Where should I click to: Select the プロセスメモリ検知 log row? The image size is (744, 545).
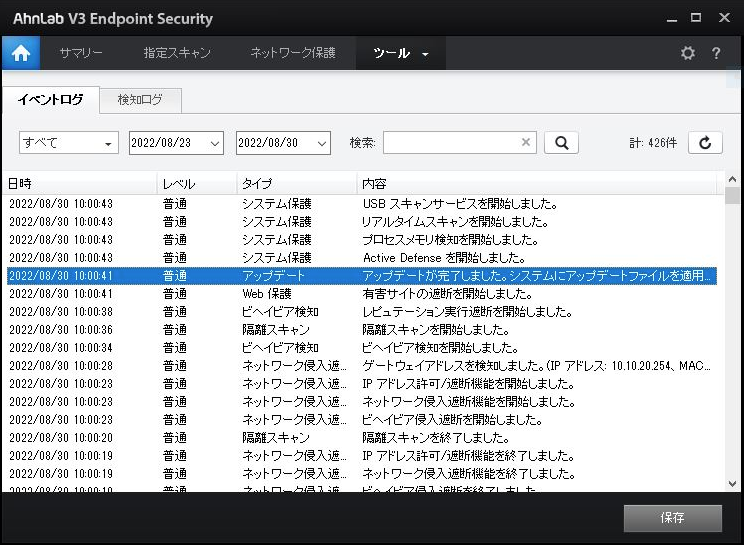point(362,240)
